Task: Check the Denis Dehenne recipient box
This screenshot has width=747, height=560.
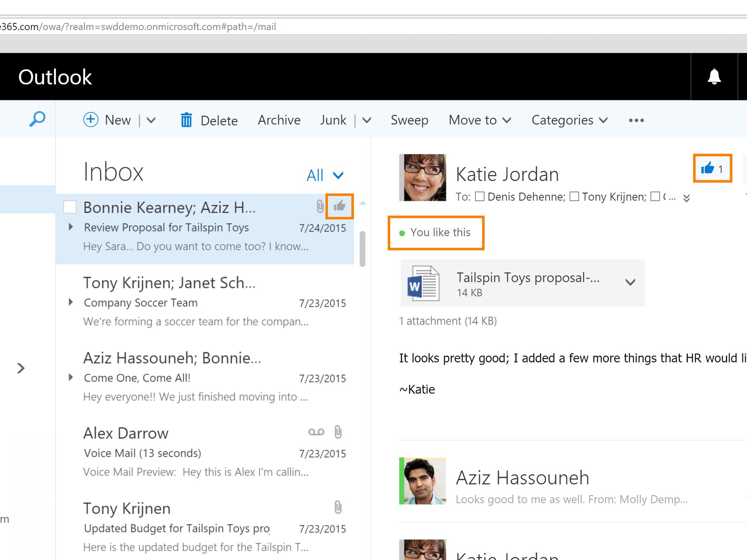Action: point(480,196)
